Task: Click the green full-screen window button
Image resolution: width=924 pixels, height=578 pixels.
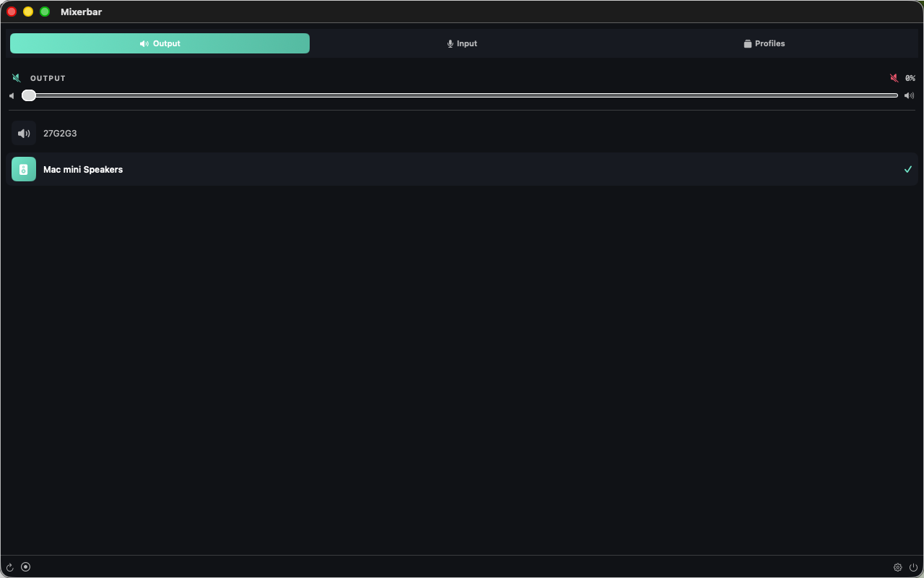Action: coord(45,12)
